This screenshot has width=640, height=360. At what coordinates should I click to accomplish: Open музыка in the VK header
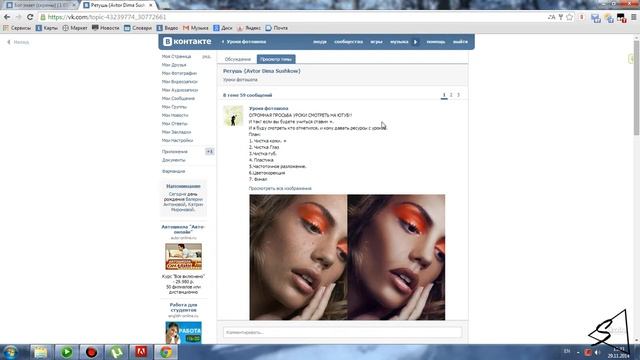tap(399, 42)
